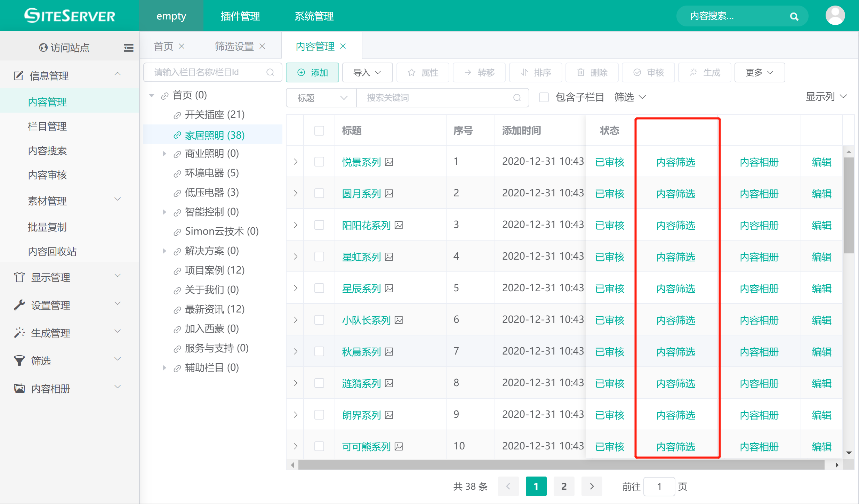Click the user avatar icon
Viewport: 859px width, 504px height.
pyautogui.click(x=835, y=16)
